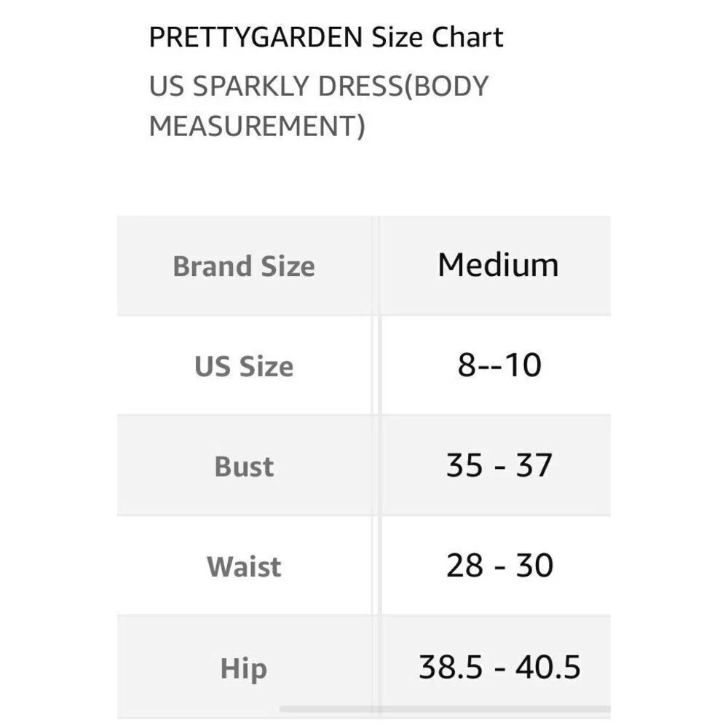The width and height of the screenshot is (728, 728).
Task: Click the 'MEASUREMENT)' subtitle text
Action: (256, 127)
